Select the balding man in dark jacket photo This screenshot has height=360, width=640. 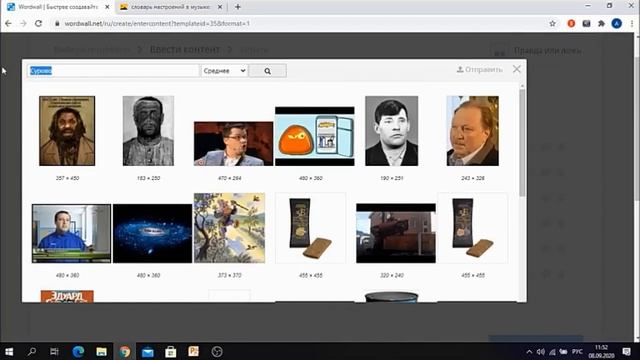click(x=473, y=131)
